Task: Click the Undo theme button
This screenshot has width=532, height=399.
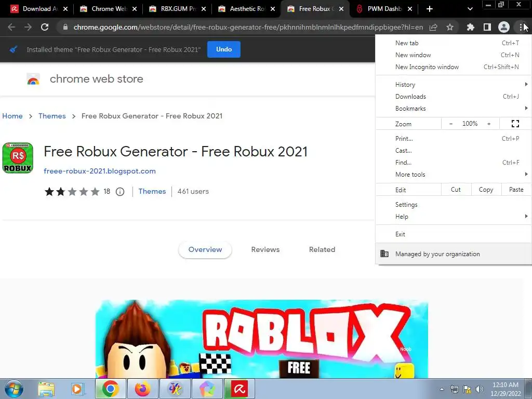Action: pyautogui.click(x=224, y=49)
